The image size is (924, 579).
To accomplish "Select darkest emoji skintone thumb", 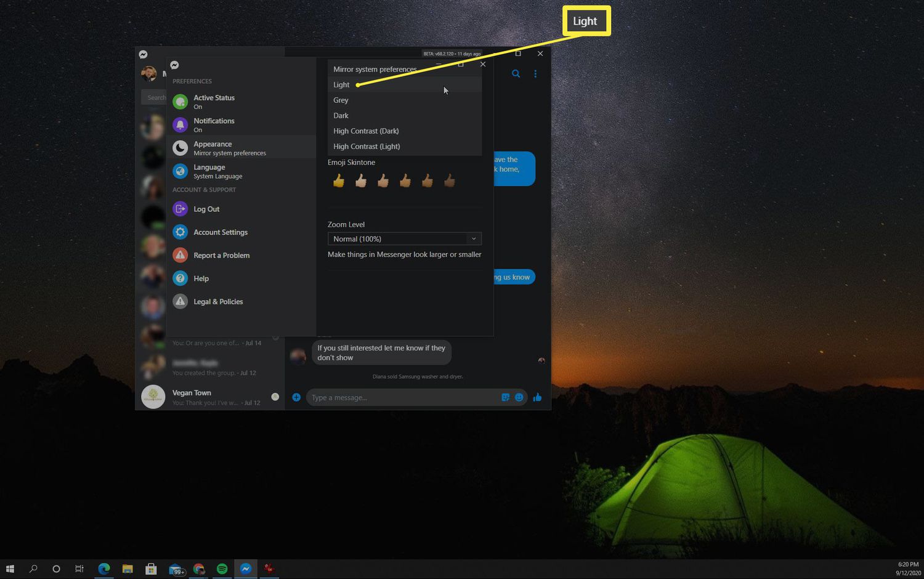I will click(450, 180).
